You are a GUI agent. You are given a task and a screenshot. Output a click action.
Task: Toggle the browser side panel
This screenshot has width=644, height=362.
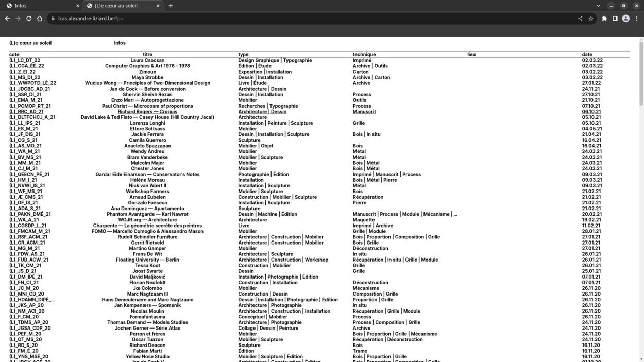tap(615, 19)
